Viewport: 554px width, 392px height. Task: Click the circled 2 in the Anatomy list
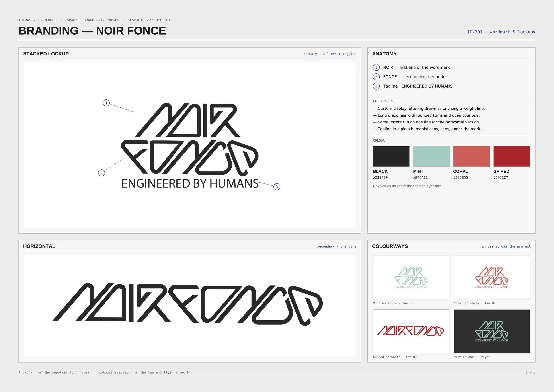[376, 77]
